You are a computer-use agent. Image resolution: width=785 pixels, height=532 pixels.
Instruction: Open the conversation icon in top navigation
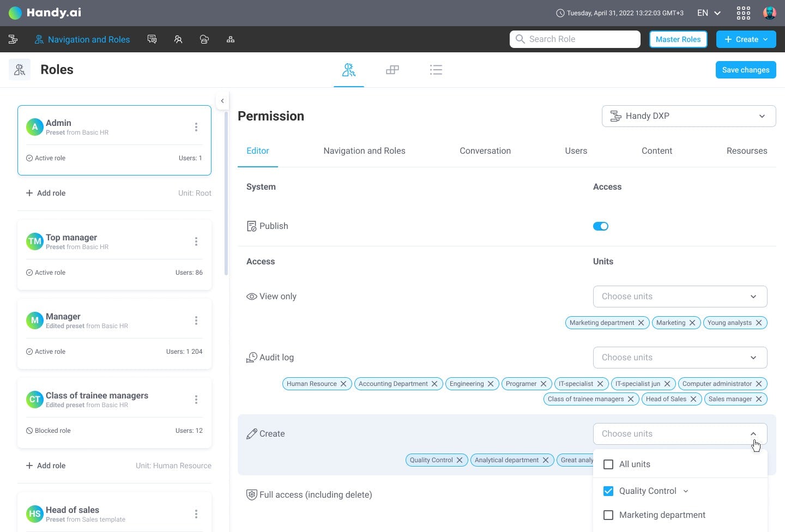coord(152,39)
